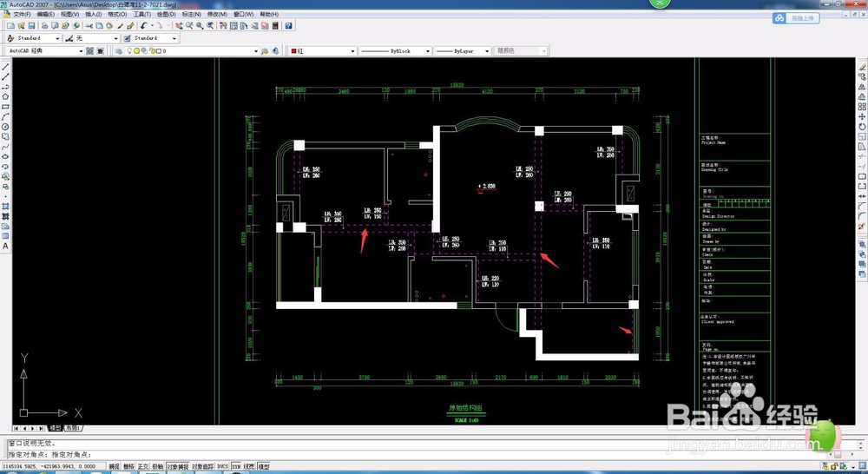Open the ByBlock linetype dropdown
Viewport: 868px width, 474px height.
click(x=427, y=51)
